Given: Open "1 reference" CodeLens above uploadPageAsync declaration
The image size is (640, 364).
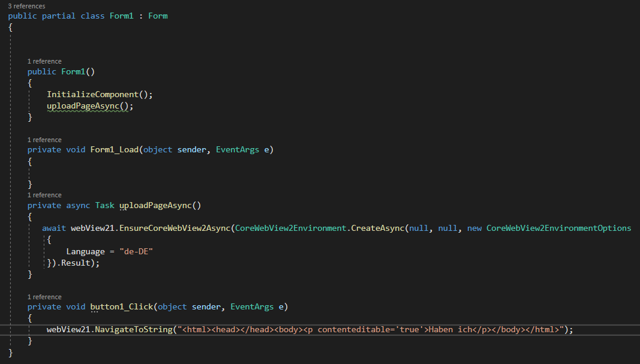Looking at the screenshot, I should pyautogui.click(x=44, y=195).
